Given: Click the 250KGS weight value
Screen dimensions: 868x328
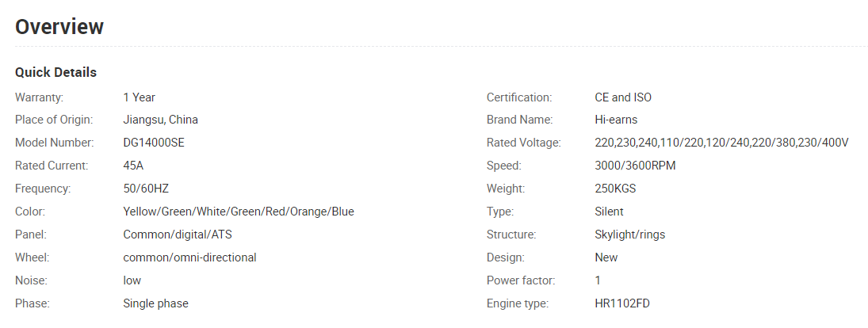Looking at the screenshot, I should click(616, 189).
